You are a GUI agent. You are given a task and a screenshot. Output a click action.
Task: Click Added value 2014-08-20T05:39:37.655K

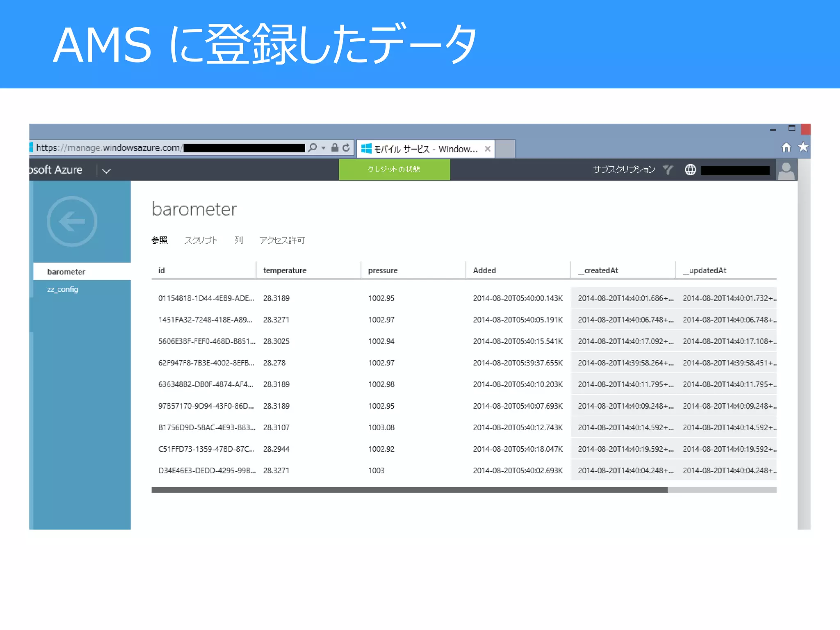[x=518, y=363]
